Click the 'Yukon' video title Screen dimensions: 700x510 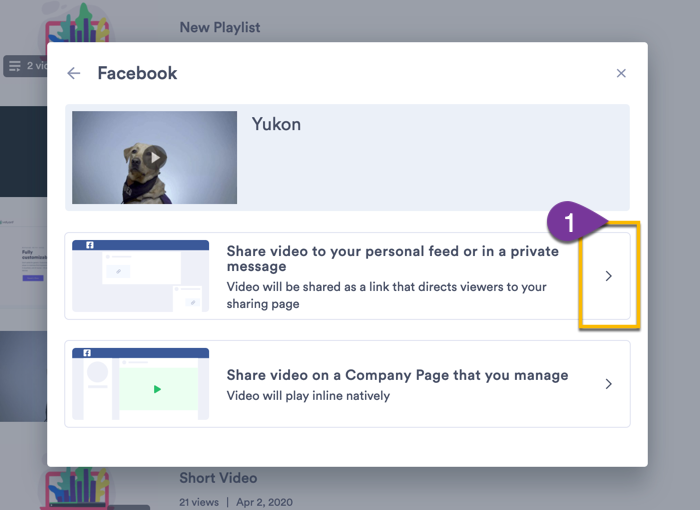click(x=276, y=124)
